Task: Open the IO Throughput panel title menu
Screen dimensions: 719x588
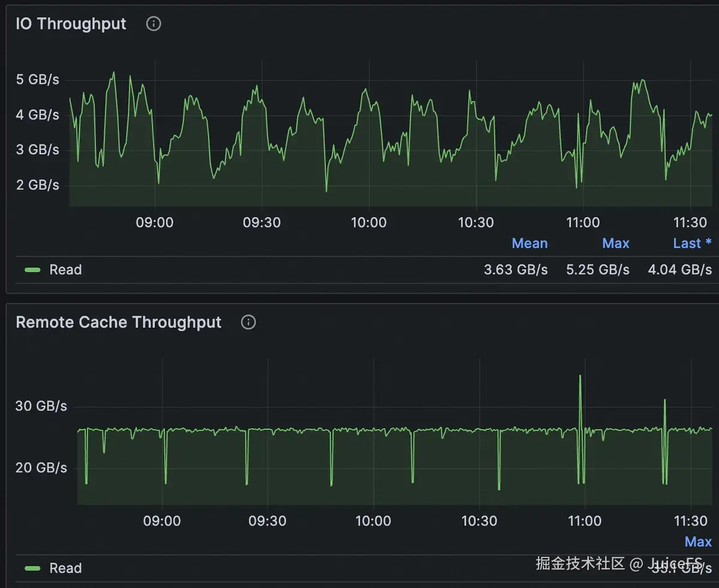Action: coord(71,24)
